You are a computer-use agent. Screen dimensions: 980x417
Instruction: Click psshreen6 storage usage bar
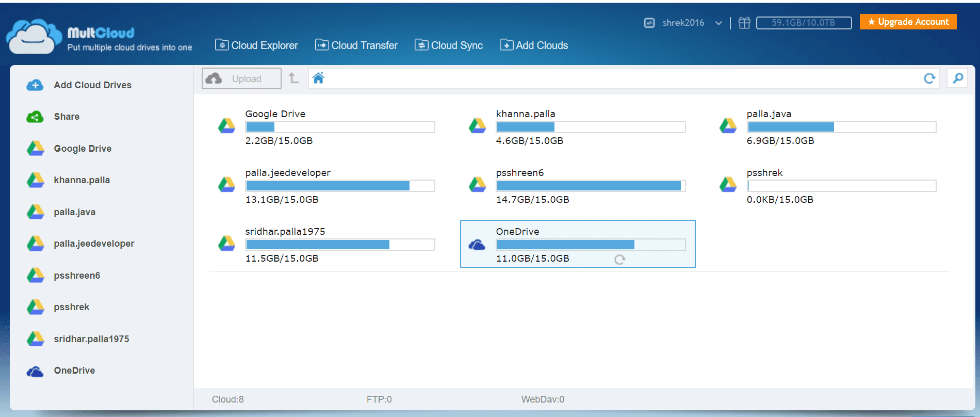[x=591, y=186]
